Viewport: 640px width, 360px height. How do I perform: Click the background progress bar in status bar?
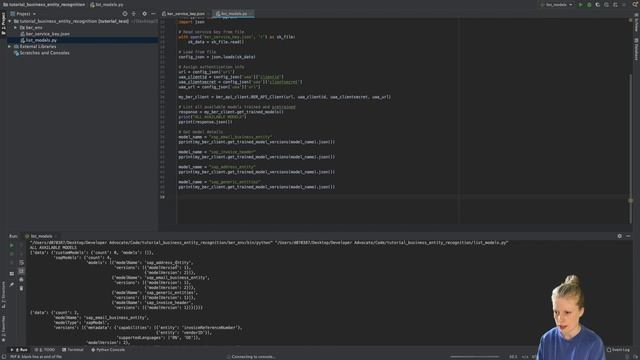(x=475, y=357)
